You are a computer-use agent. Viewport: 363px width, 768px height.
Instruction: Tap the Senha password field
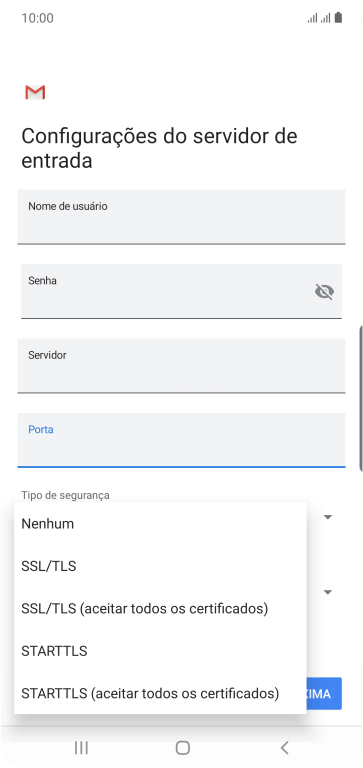[181, 291]
